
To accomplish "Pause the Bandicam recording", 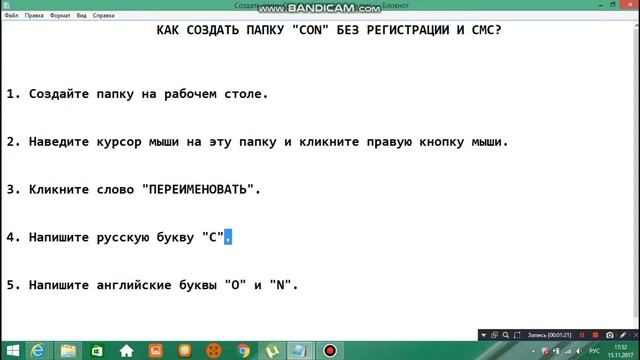I will click(582, 335).
